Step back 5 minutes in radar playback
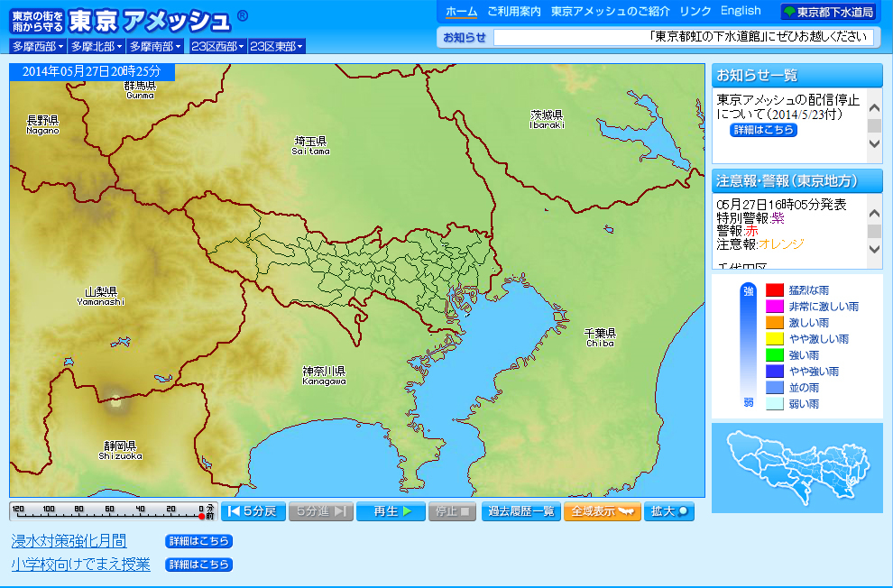Screen dimensions: 893x588 (253, 511)
